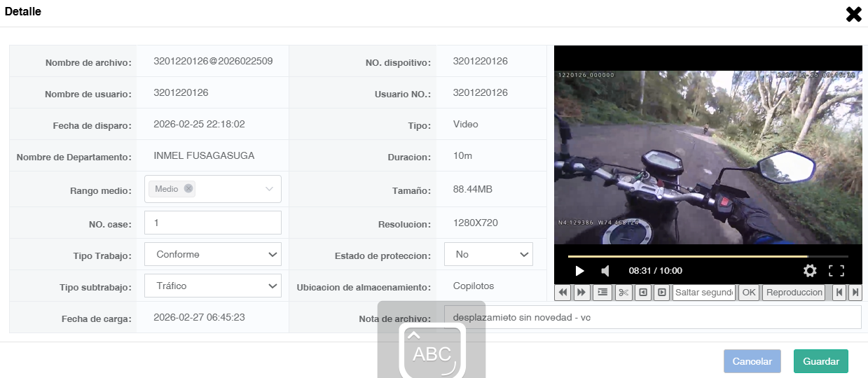Image resolution: width=868 pixels, height=378 pixels.
Task: Step to next frame button
Action: point(661,293)
